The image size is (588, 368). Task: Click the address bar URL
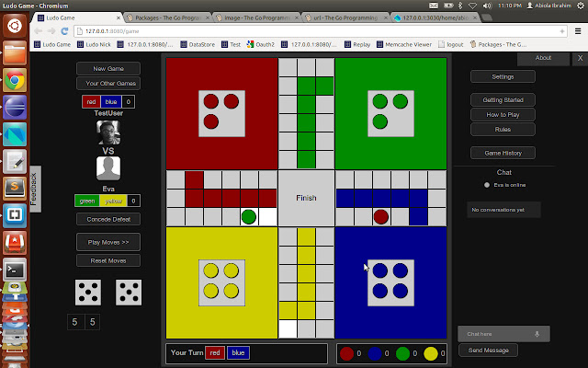point(112,31)
